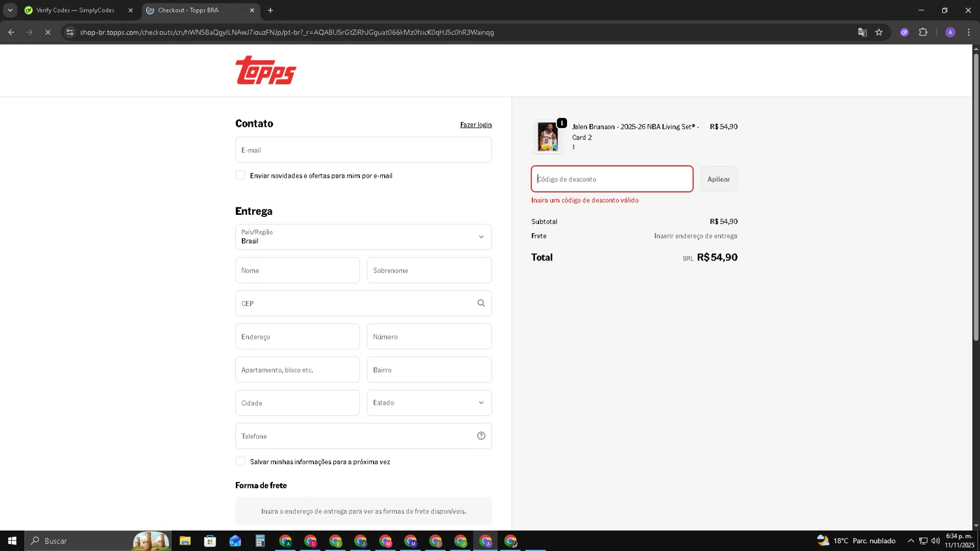Open the Chrome profile avatar
The image size is (980, 551).
pyautogui.click(x=950, y=32)
